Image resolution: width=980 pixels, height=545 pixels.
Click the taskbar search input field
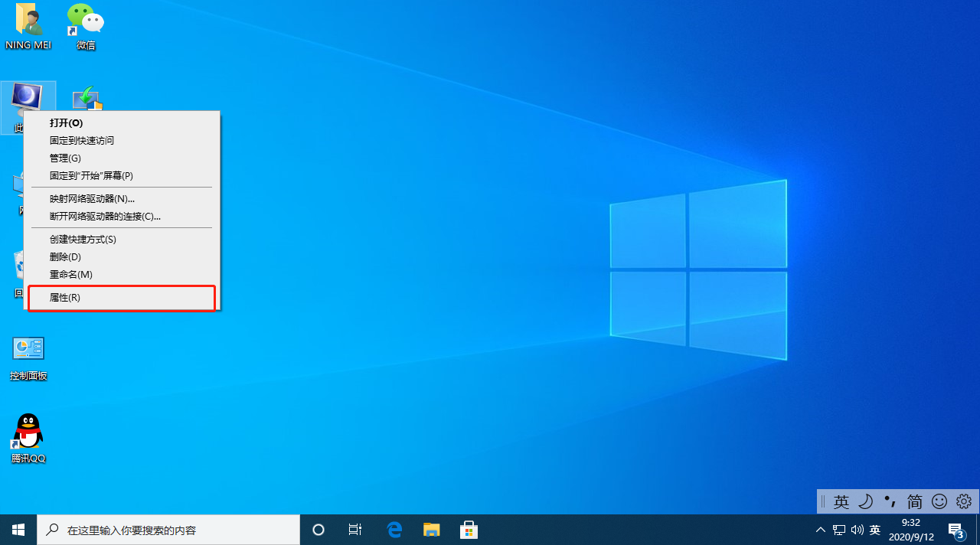coord(168,529)
